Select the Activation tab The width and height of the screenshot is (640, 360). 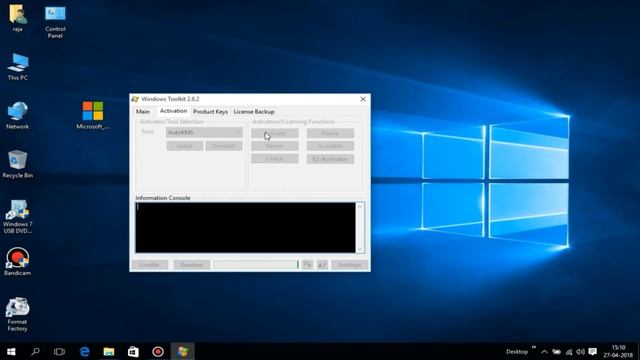pyautogui.click(x=173, y=111)
